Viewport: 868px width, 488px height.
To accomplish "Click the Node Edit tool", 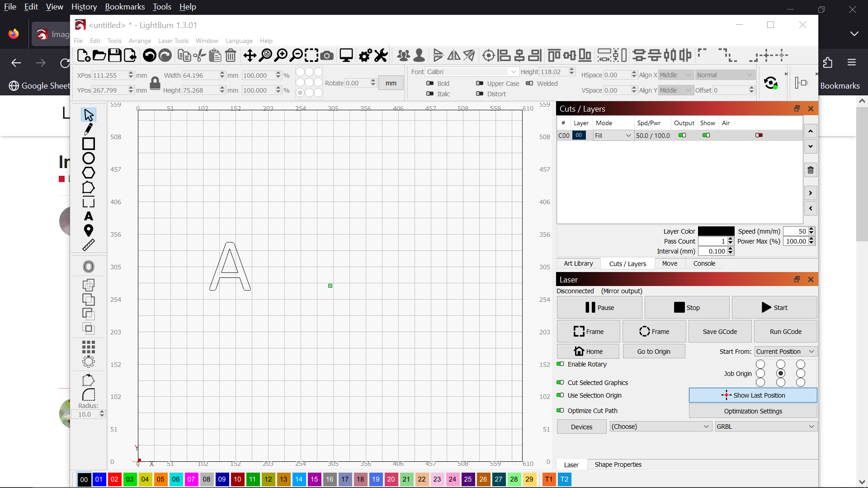I will click(88, 129).
